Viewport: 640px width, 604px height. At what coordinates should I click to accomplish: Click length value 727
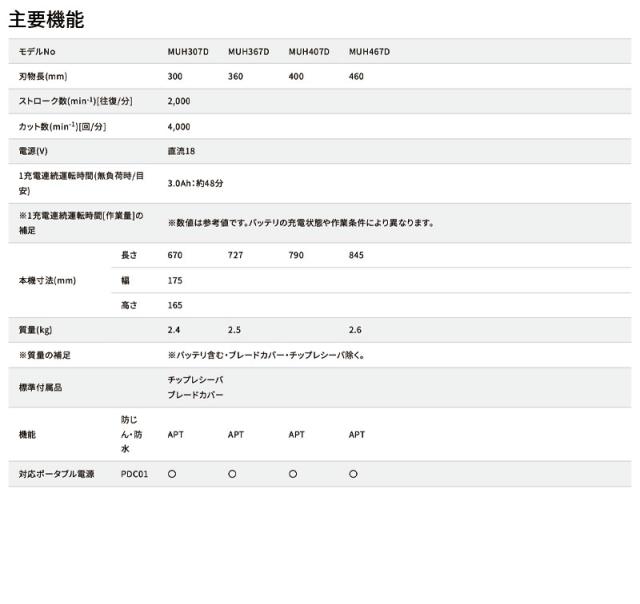pyautogui.click(x=236, y=255)
